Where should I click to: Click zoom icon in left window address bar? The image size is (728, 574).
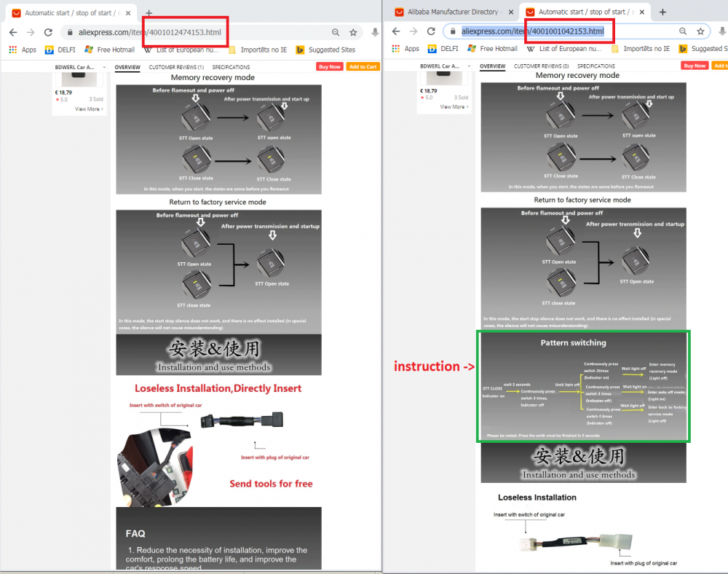point(335,33)
